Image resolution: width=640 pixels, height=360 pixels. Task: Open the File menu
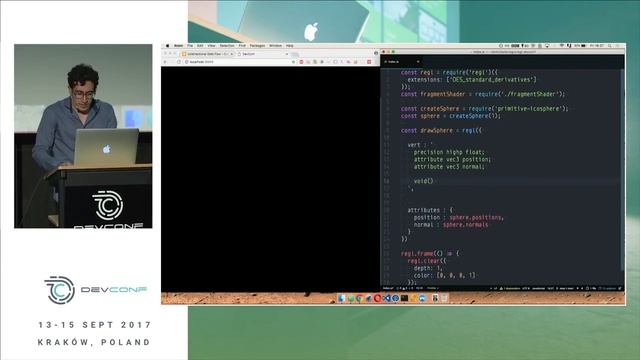pyautogui.click(x=190, y=46)
